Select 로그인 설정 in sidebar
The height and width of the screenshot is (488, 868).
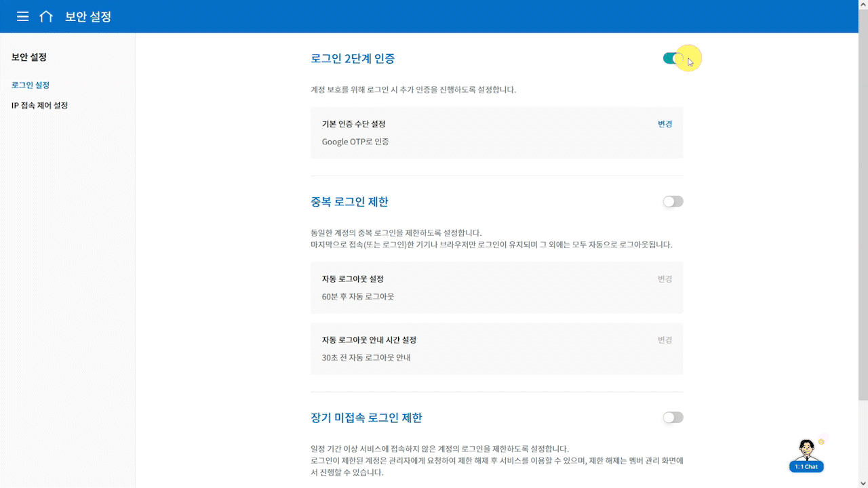pyautogui.click(x=31, y=85)
